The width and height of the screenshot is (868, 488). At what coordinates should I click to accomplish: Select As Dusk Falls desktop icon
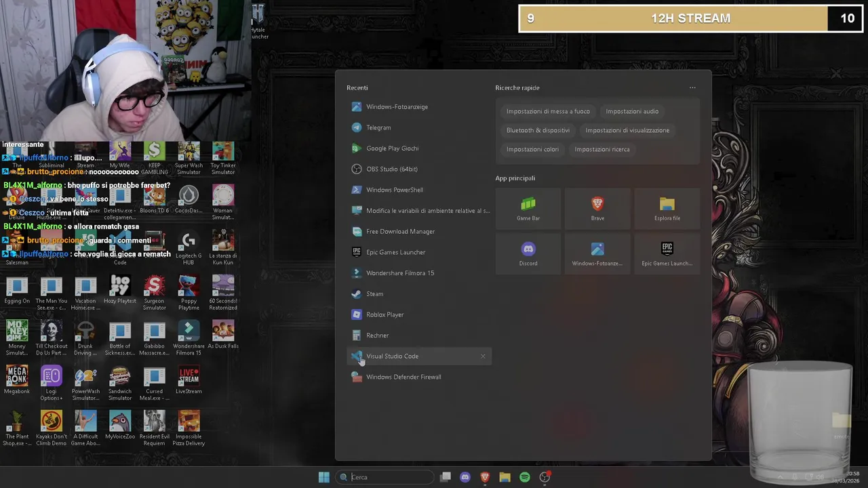coord(223,335)
